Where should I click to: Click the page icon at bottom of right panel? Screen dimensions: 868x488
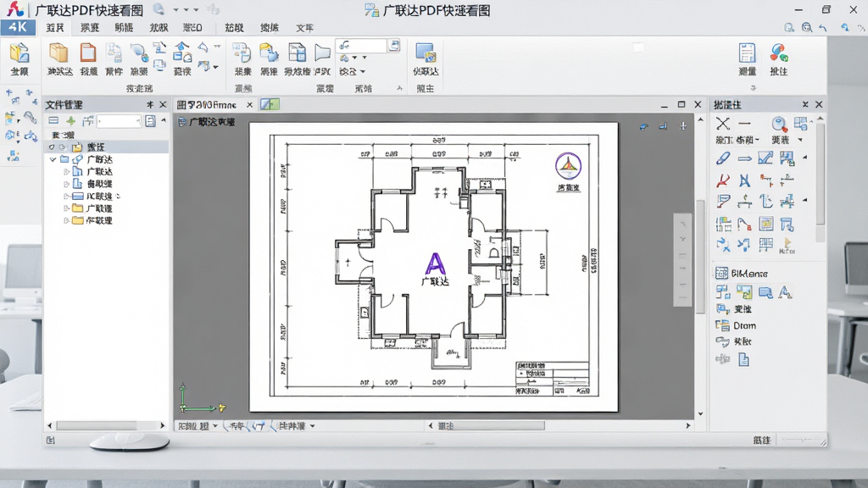tap(743, 359)
